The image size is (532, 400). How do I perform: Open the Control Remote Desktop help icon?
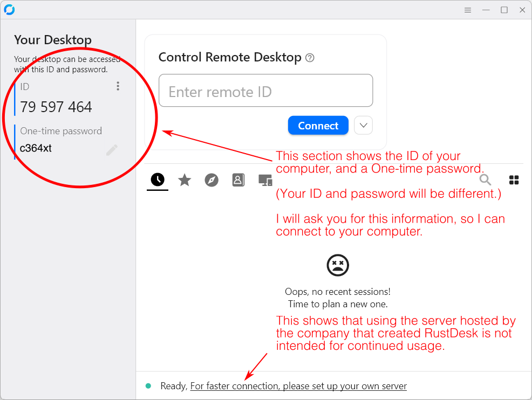click(x=310, y=58)
